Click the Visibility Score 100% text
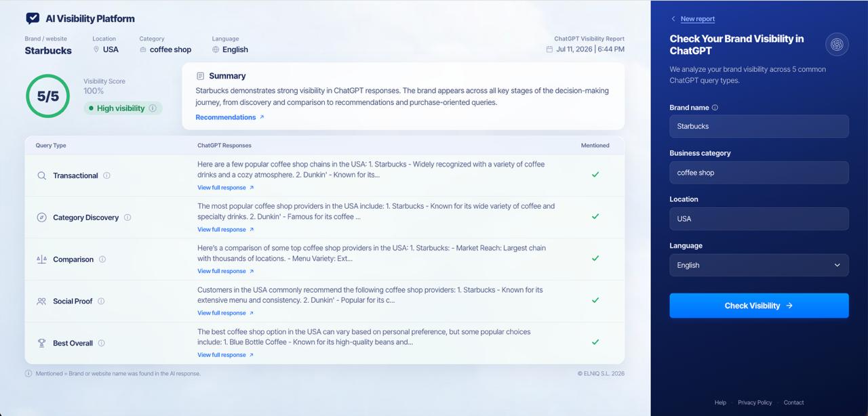Viewport: 868px width, 416px height. 104,86
